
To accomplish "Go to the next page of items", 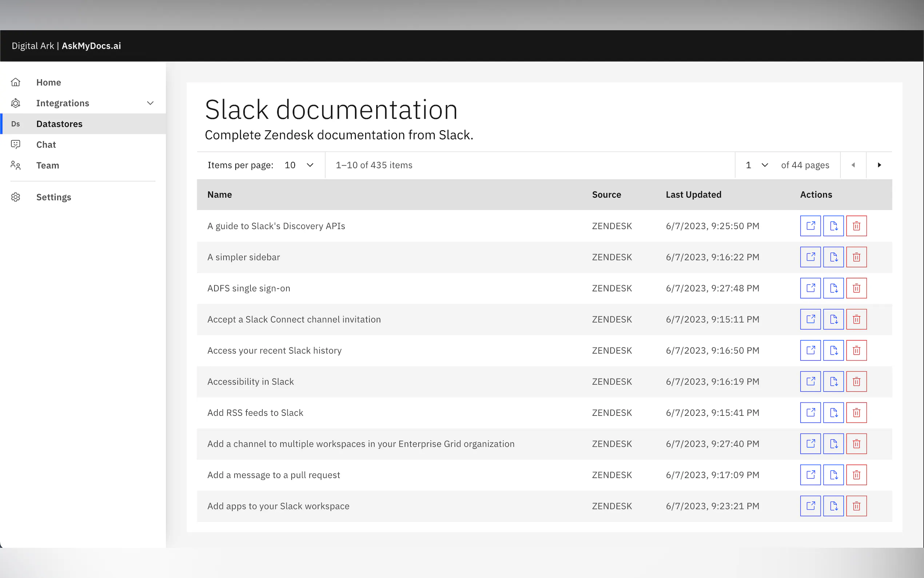I will click(x=879, y=165).
